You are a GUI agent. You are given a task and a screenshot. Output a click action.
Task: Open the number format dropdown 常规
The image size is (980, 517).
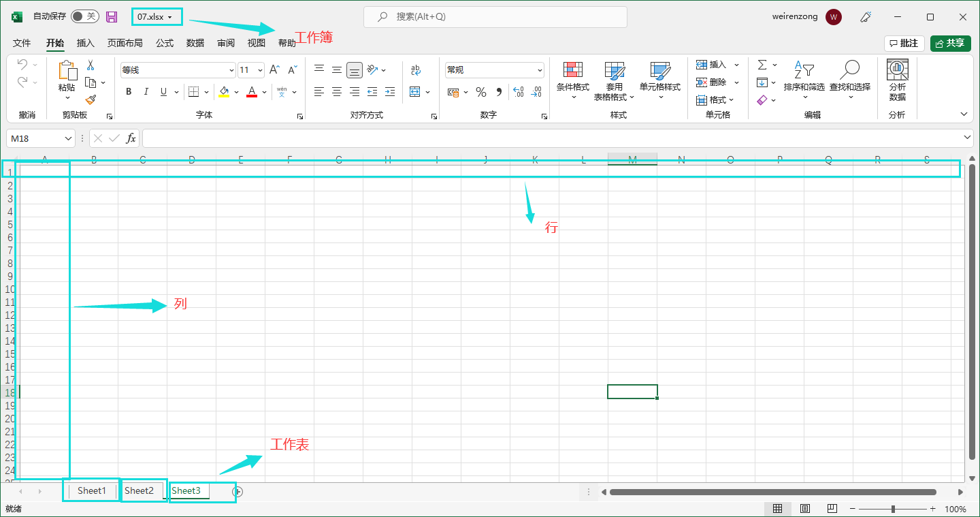pyautogui.click(x=540, y=70)
